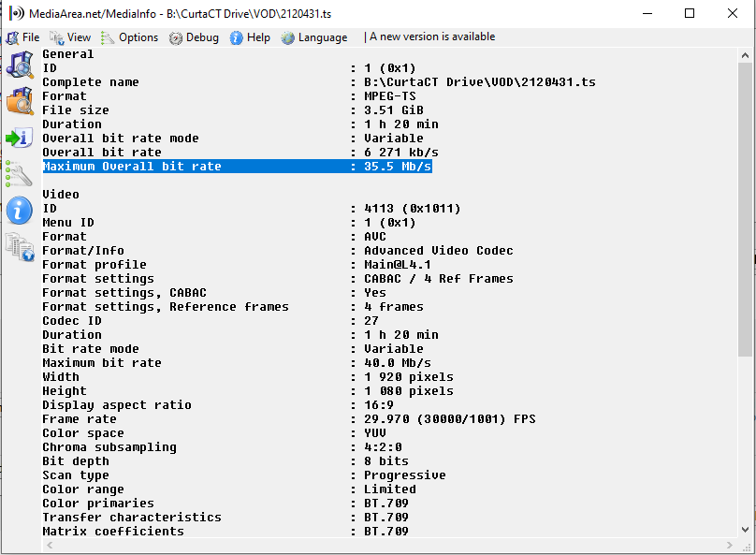Viewport: 756px width, 555px height.
Task: Open the Debug menu
Action: point(194,37)
